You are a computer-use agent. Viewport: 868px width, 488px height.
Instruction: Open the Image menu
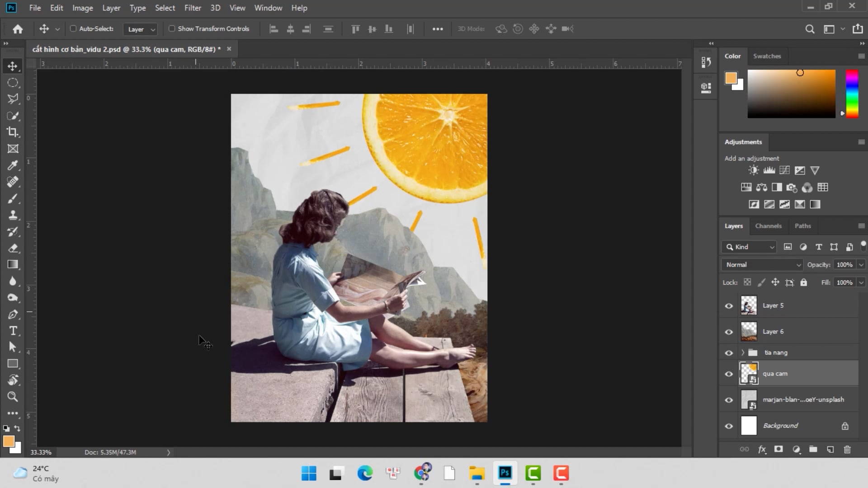tap(83, 8)
